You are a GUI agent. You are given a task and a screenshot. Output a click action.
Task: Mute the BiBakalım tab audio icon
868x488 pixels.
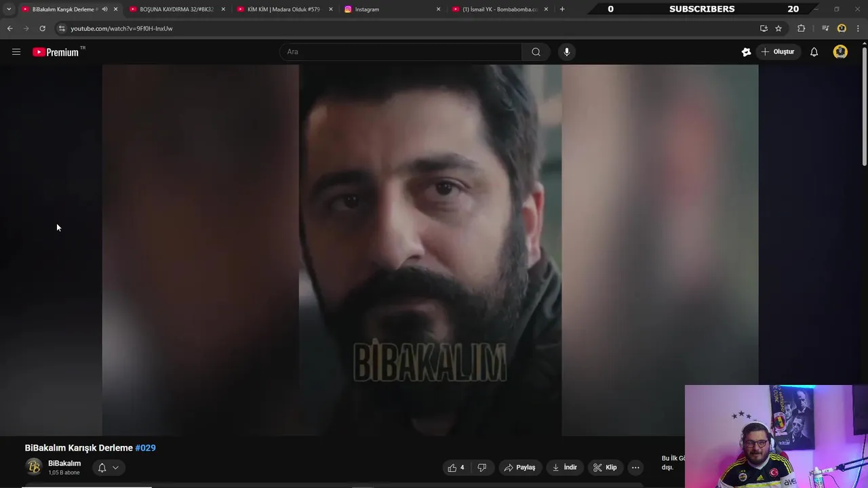(x=104, y=9)
